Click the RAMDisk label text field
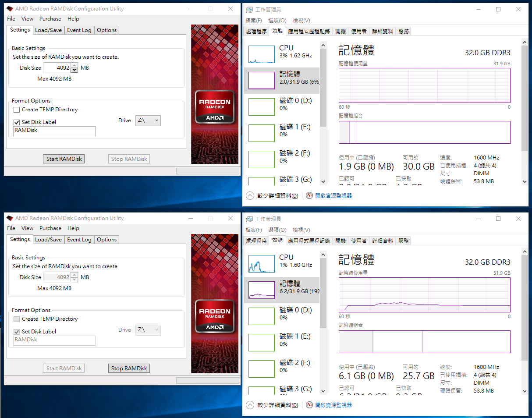Image resolution: width=532 pixels, height=418 pixels. (x=54, y=131)
